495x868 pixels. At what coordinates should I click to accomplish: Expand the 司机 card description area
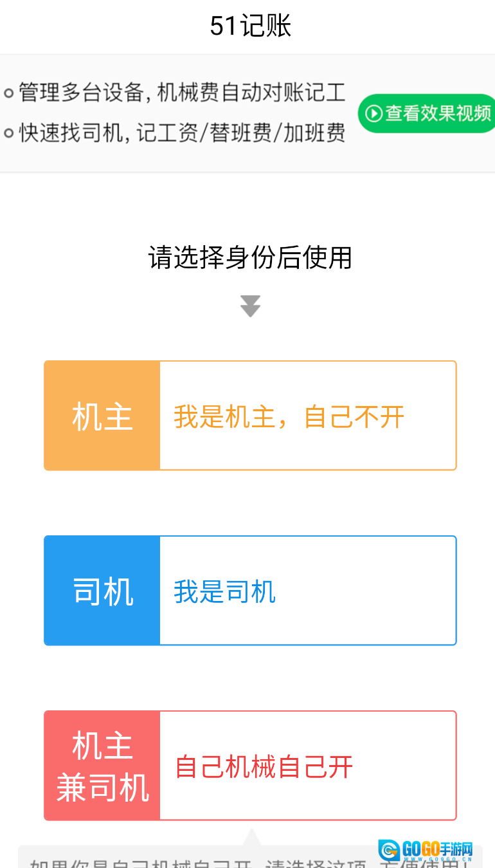[x=309, y=590]
